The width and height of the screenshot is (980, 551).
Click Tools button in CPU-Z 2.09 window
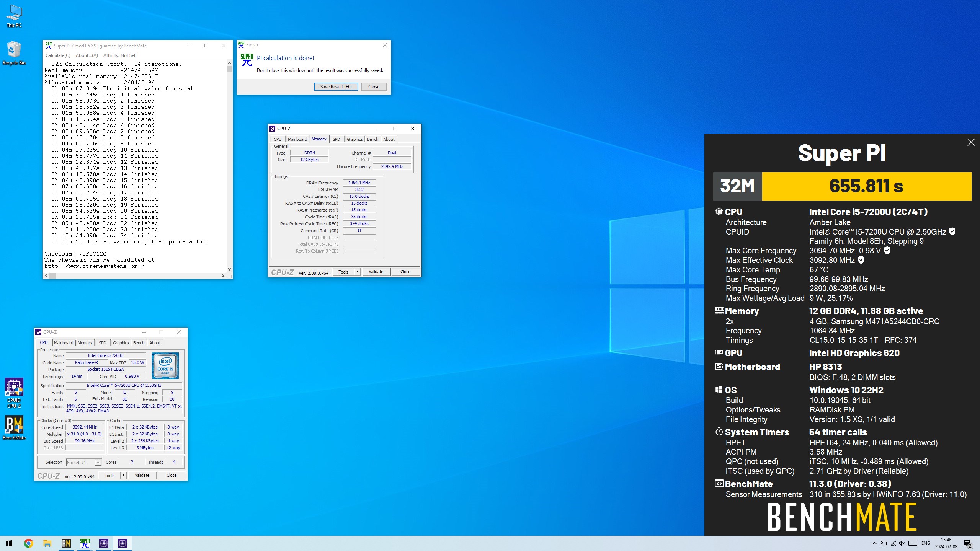pos(109,475)
